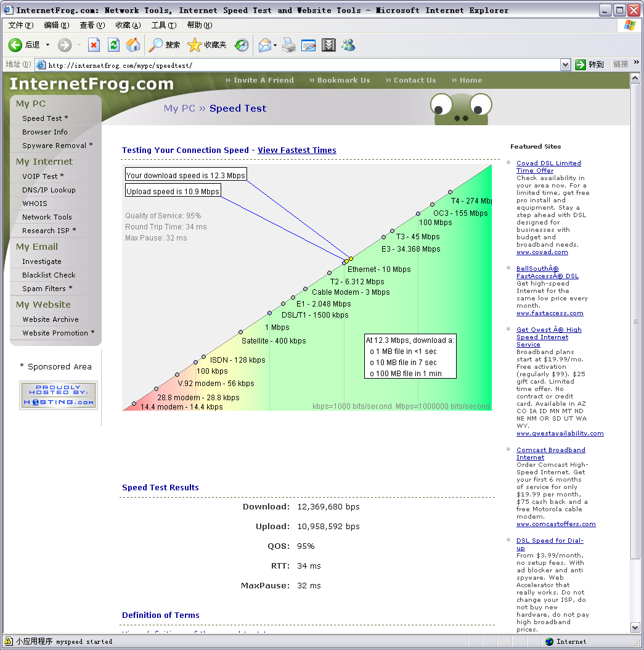Open Search with magnifier icon
644x650 pixels.
pyautogui.click(x=155, y=45)
